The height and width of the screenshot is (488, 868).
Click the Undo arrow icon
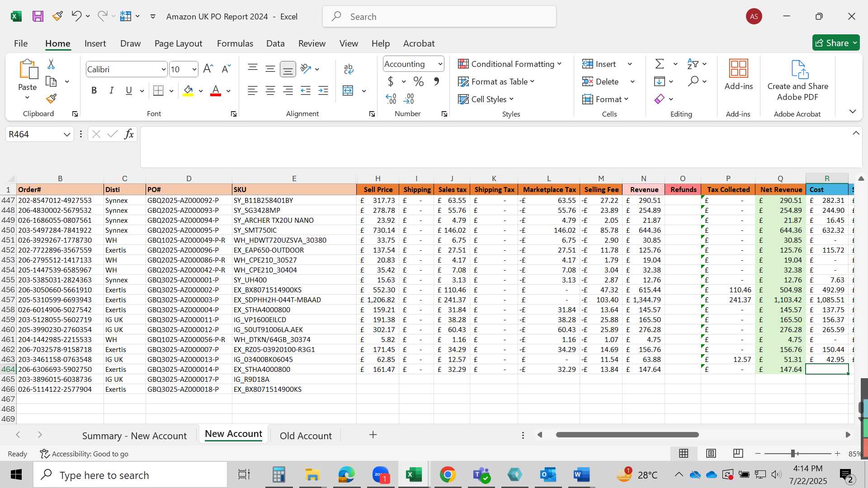(x=76, y=16)
